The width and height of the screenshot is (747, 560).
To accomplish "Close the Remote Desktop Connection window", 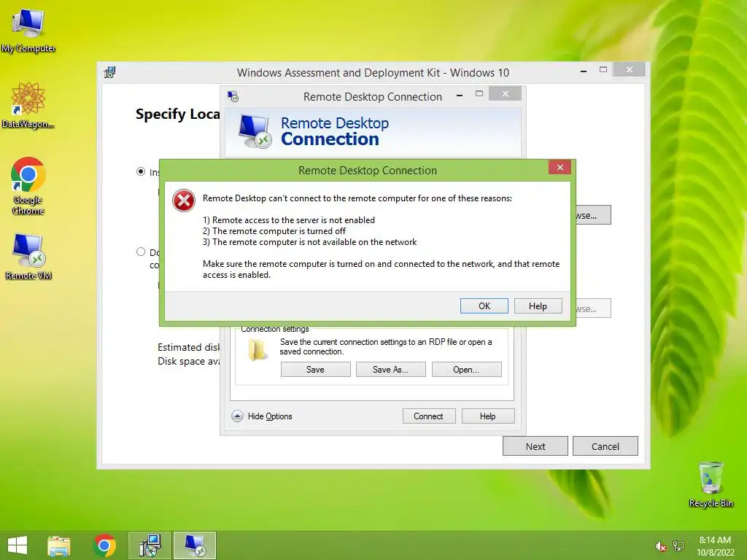I will click(505, 94).
